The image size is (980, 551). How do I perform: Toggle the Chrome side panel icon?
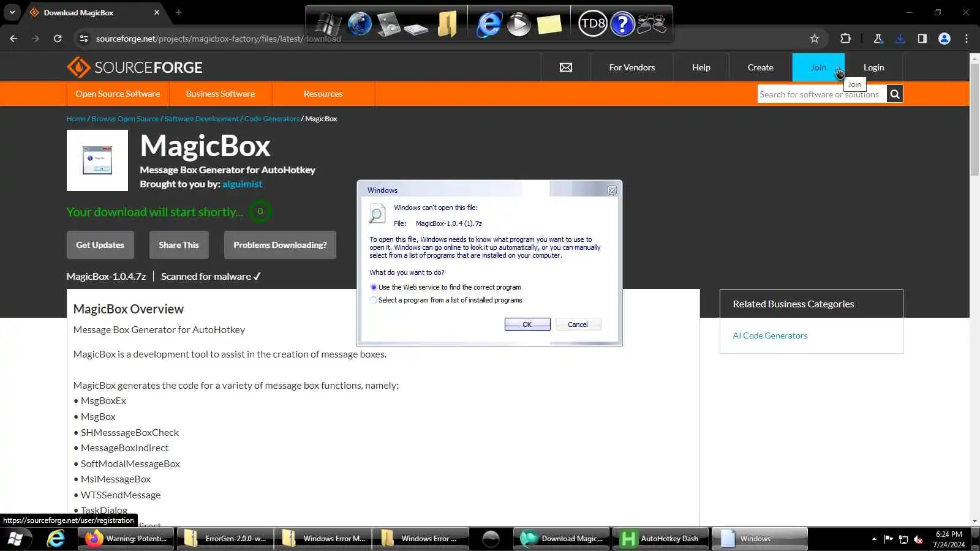click(x=922, y=39)
